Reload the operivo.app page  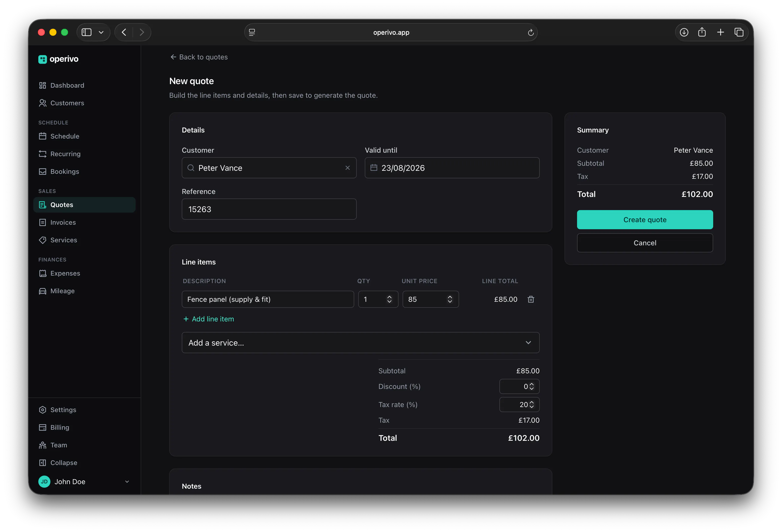(531, 32)
